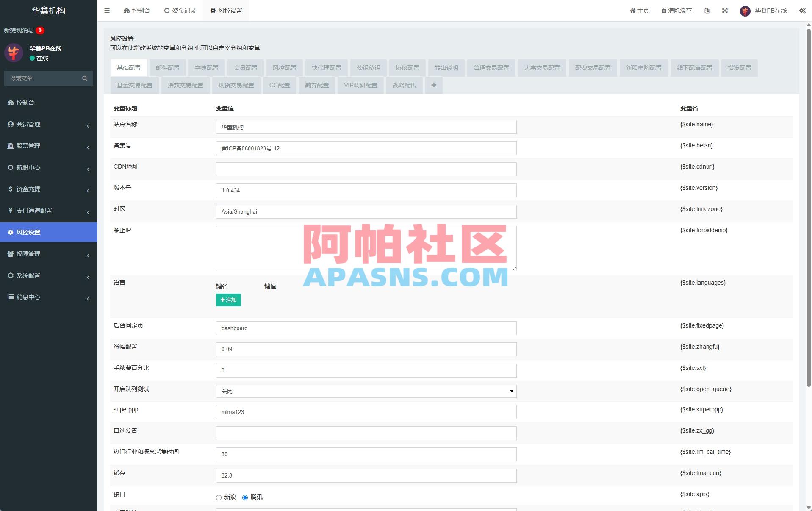The image size is (812, 511).
Task: Click the 主页 home icon
Action: point(633,11)
